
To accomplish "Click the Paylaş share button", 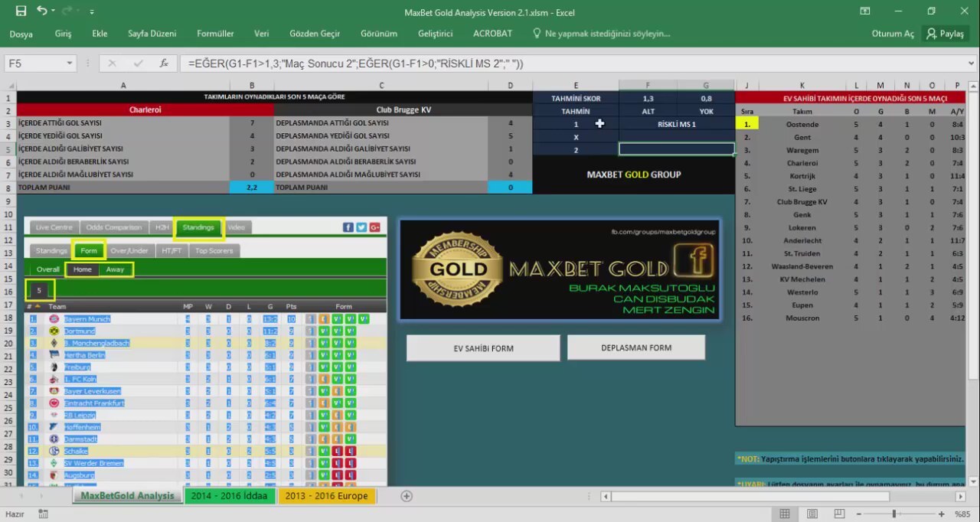I will [x=945, y=34].
